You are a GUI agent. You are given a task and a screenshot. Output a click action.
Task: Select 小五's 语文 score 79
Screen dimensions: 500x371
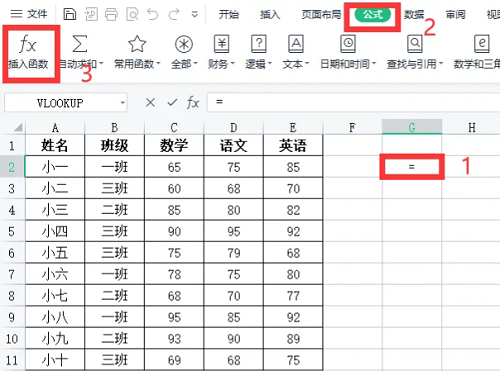pos(234,253)
